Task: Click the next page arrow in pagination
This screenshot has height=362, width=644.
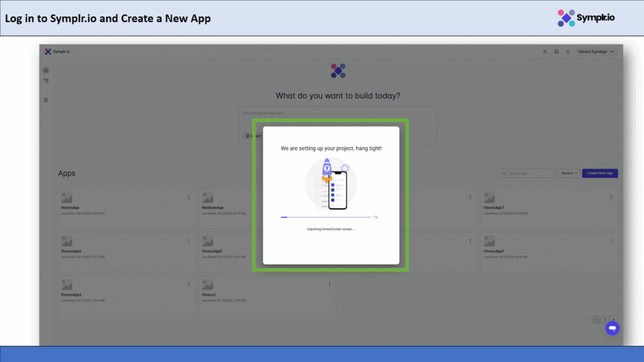Action: click(x=614, y=319)
